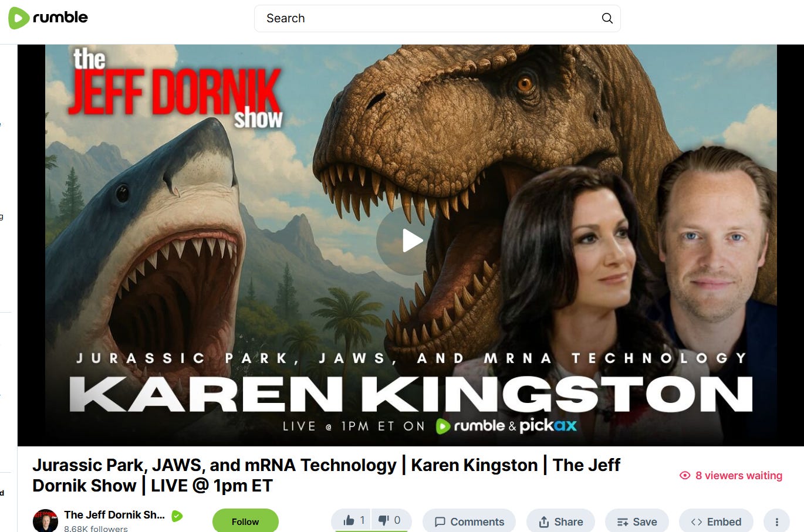The width and height of the screenshot is (804, 532).
Task: Play the Jeff Dornik Show video
Action: tap(412, 240)
